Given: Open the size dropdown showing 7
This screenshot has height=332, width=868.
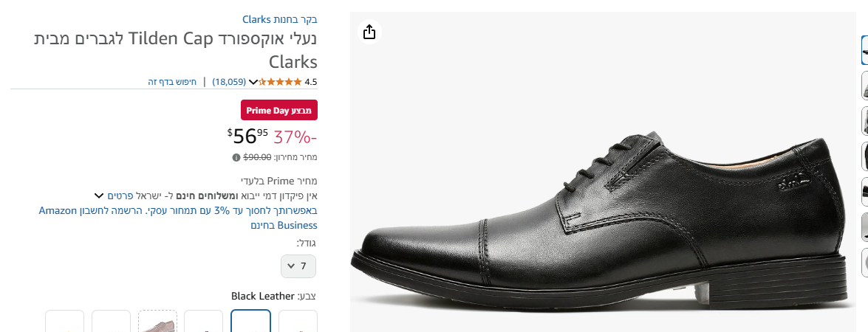Looking at the screenshot, I should (298, 266).
